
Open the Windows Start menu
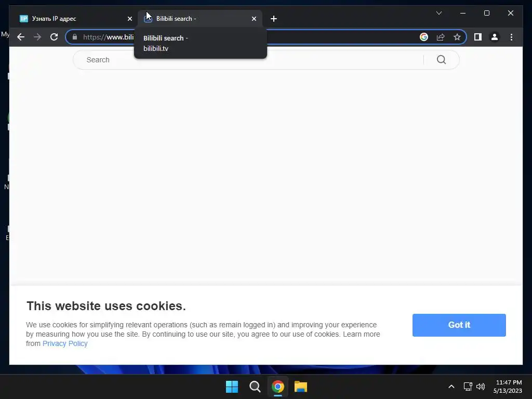click(x=232, y=387)
